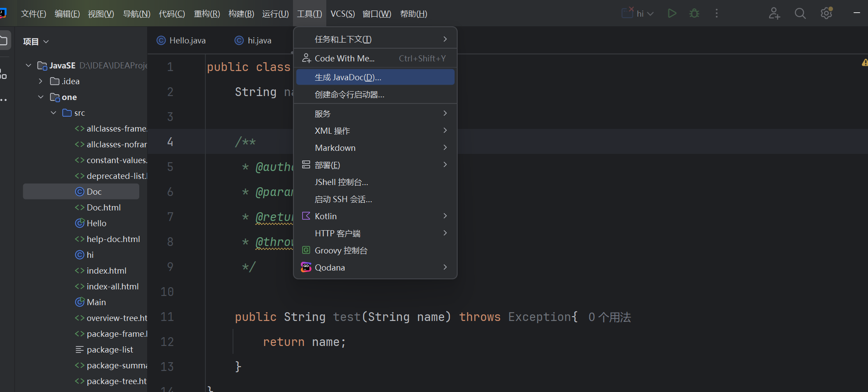The height and width of the screenshot is (392, 868).
Task: Click the Groovy console icon in Tools menu
Action: [x=306, y=250]
